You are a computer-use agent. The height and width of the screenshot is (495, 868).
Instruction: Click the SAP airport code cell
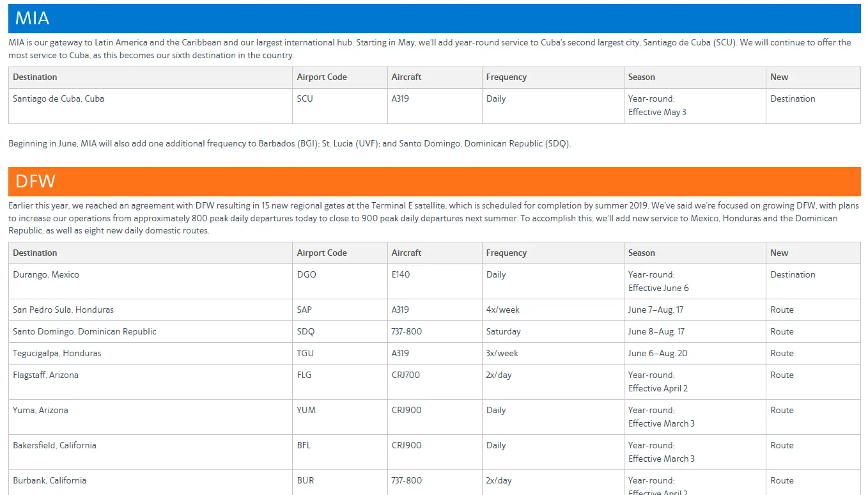tap(304, 310)
